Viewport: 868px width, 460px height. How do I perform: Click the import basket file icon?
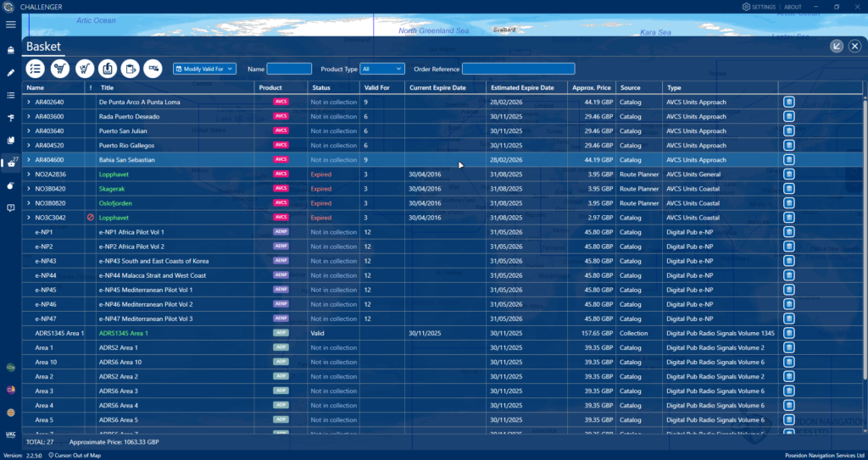tap(108, 69)
